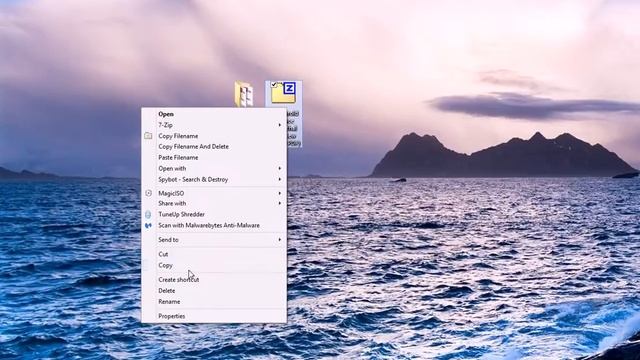
Task: Select Copy Filename And Delete
Action: tap(214, 147)
